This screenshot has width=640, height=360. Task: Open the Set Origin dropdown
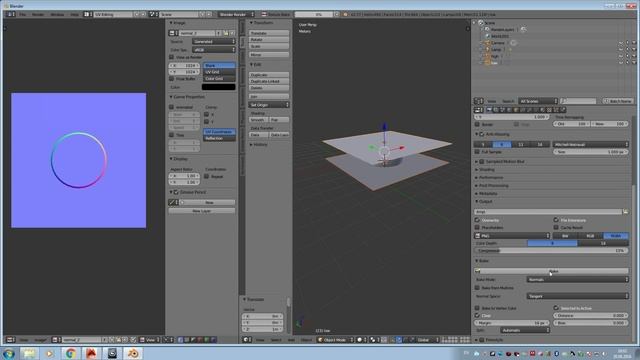coord(269,105)
